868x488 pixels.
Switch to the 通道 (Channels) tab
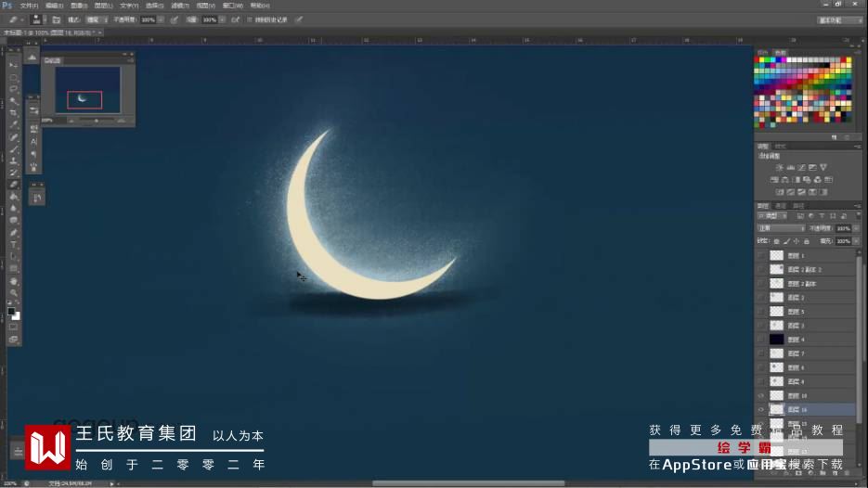coord(781,206)
